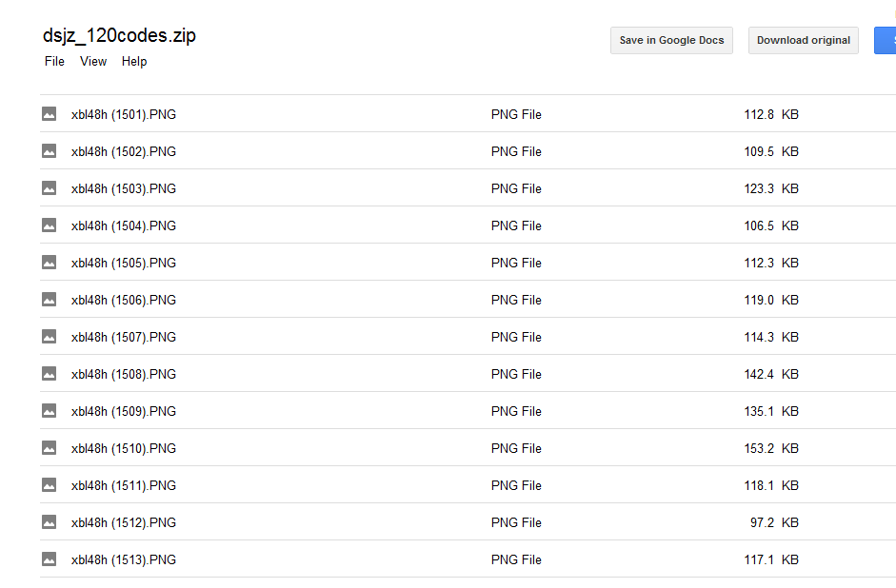Open xbl48h (1508).PNG from the list

[x=124, y=374]
